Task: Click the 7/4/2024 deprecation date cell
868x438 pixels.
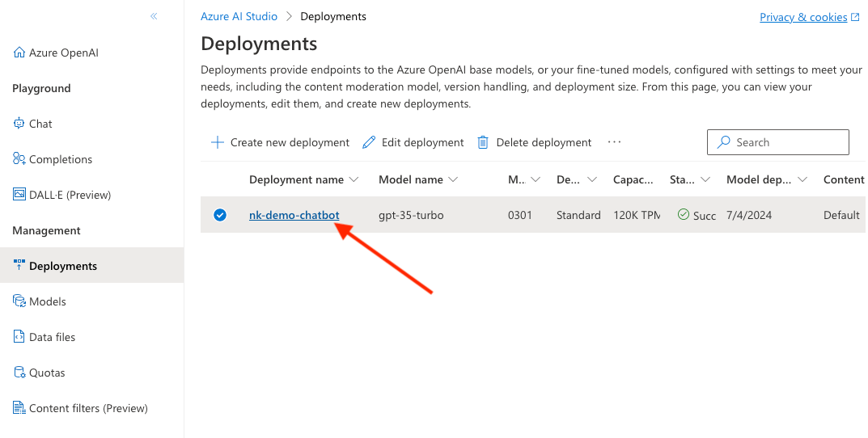Action: pos(749,215)
